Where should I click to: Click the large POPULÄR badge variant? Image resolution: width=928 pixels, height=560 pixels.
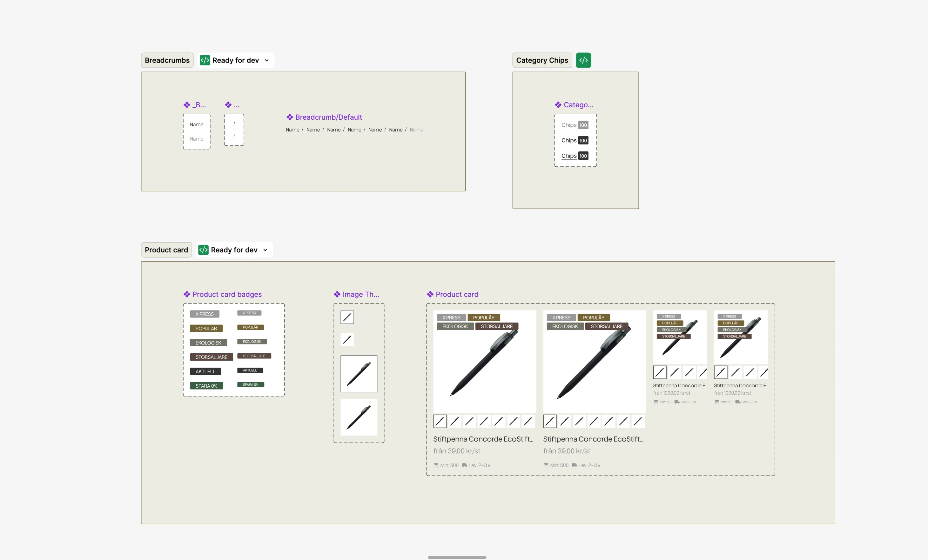coord(206,328)
